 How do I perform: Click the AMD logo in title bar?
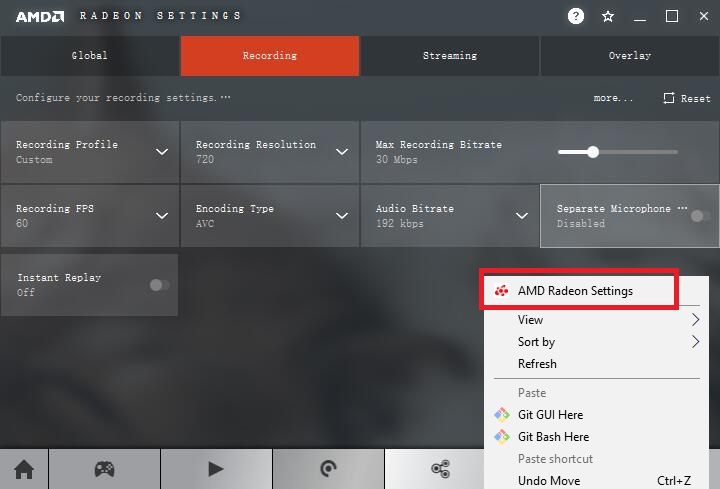point(40,17)
